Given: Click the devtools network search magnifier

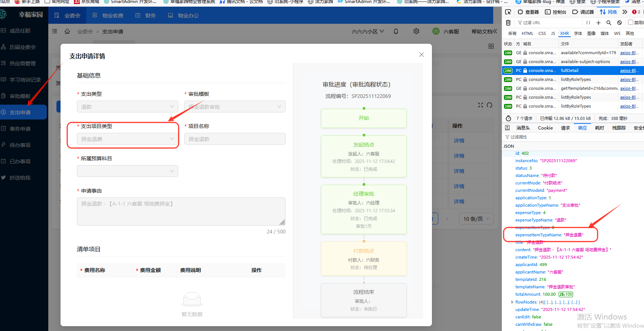Looking at the screenshot, I should point(609,23).
